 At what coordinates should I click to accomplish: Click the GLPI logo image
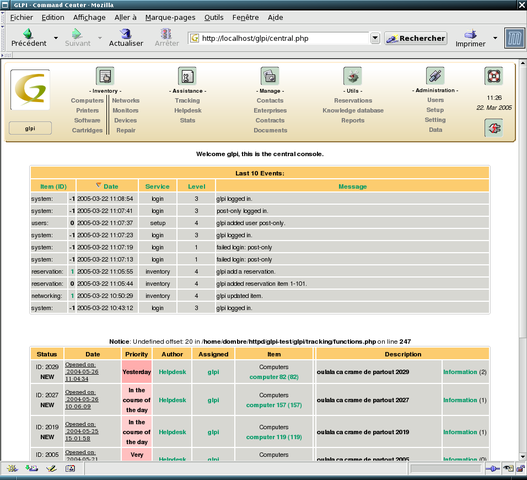pos(30,90)
